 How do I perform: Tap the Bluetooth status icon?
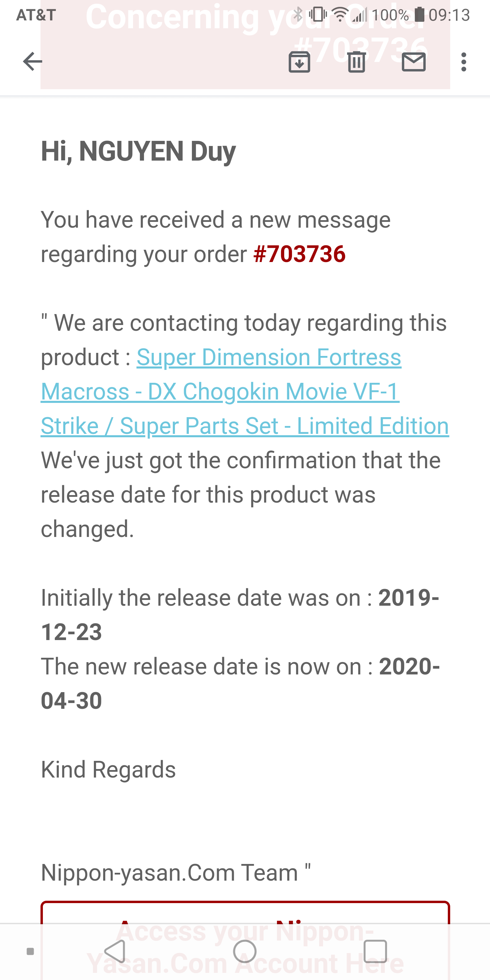pos(298,14)
